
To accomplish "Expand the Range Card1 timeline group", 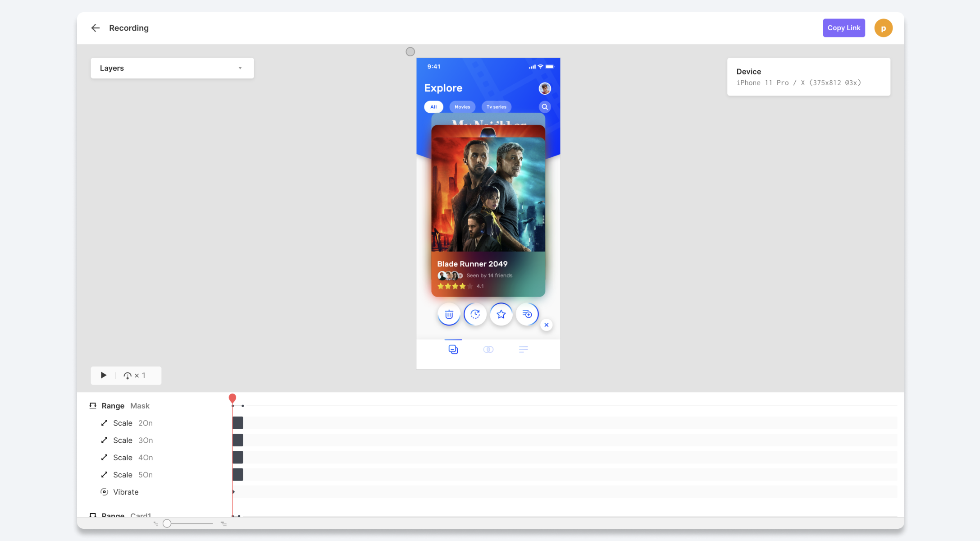I will point(93,515).
